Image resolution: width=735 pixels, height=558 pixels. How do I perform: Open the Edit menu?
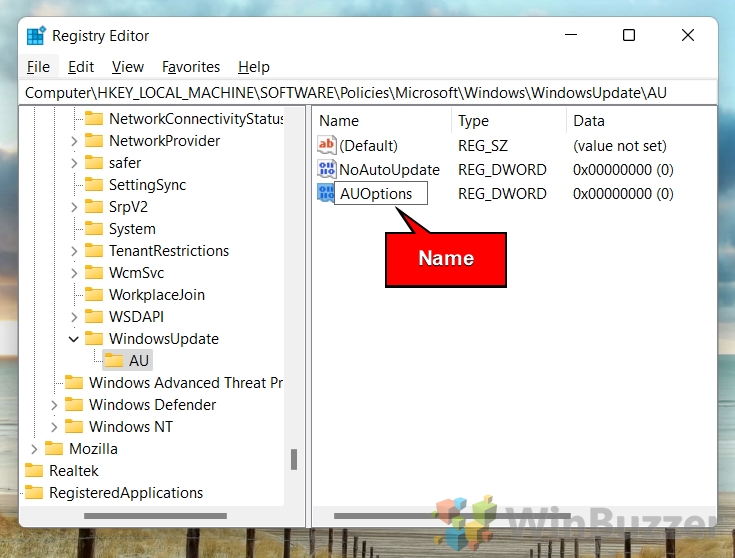(x=81, y=67)
